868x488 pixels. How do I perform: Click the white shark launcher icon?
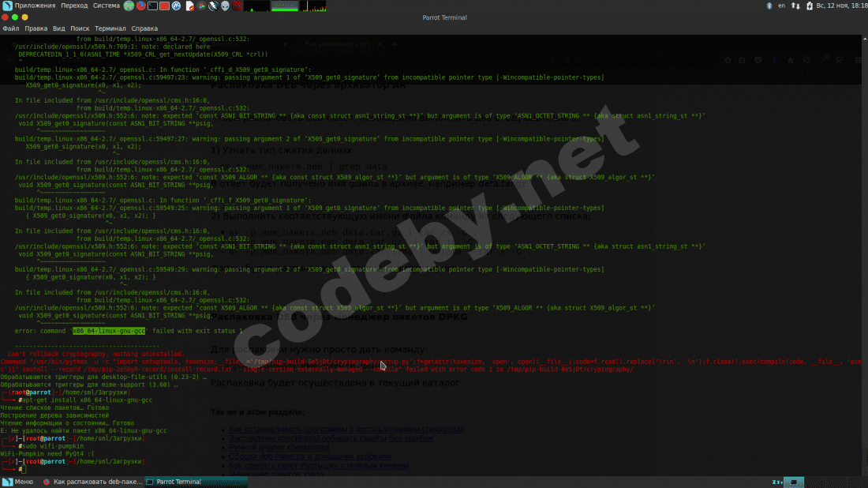click(x=213, y=6)
